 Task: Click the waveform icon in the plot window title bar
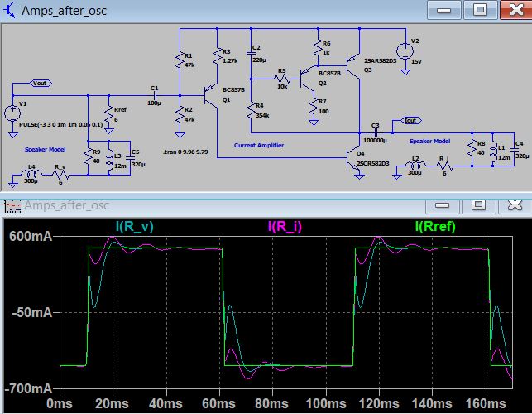[12, 205]
